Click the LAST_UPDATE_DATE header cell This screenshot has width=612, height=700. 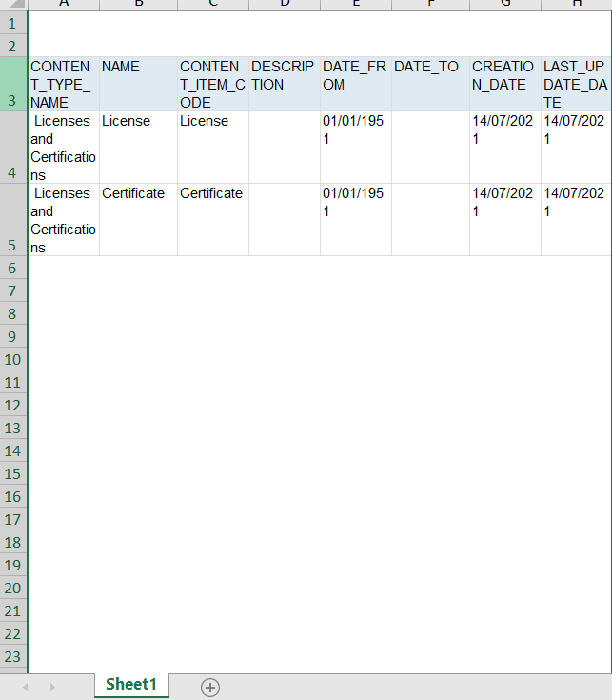pyautogui.click(x=577, y=84)
